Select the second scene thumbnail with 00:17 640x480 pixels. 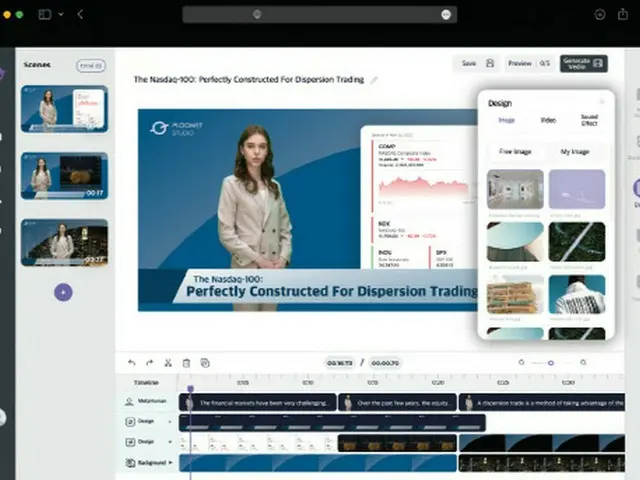64,176
